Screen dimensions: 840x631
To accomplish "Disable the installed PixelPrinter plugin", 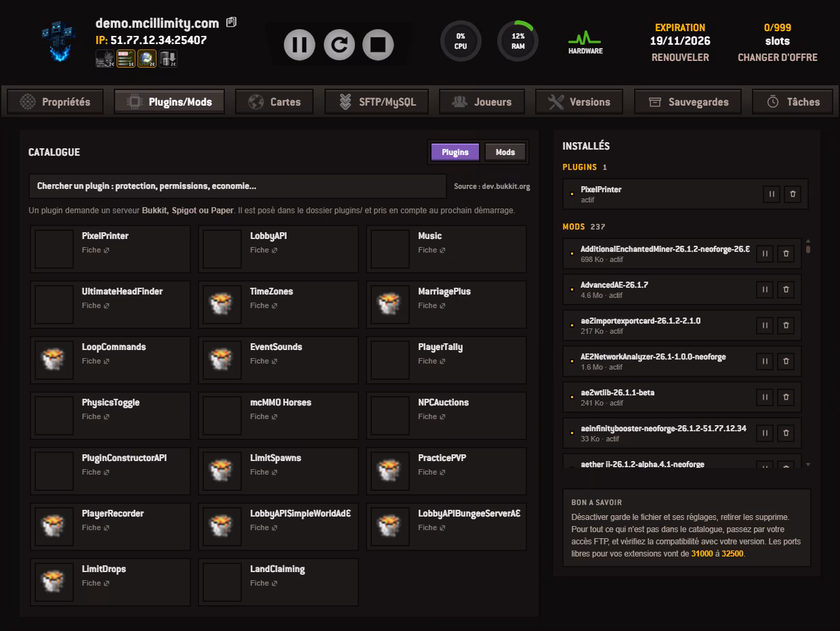I will 772,194.
